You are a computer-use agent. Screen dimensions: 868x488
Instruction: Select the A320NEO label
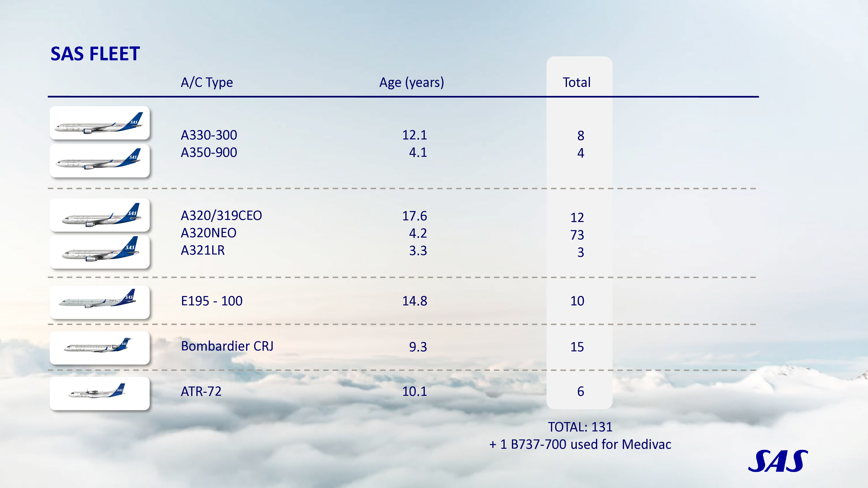coord(209,233)
